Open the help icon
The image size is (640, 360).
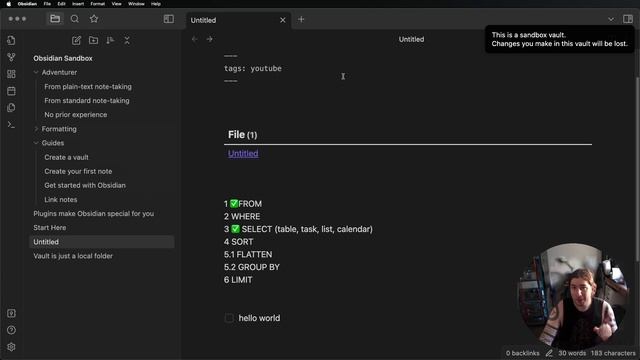point(11,330)
